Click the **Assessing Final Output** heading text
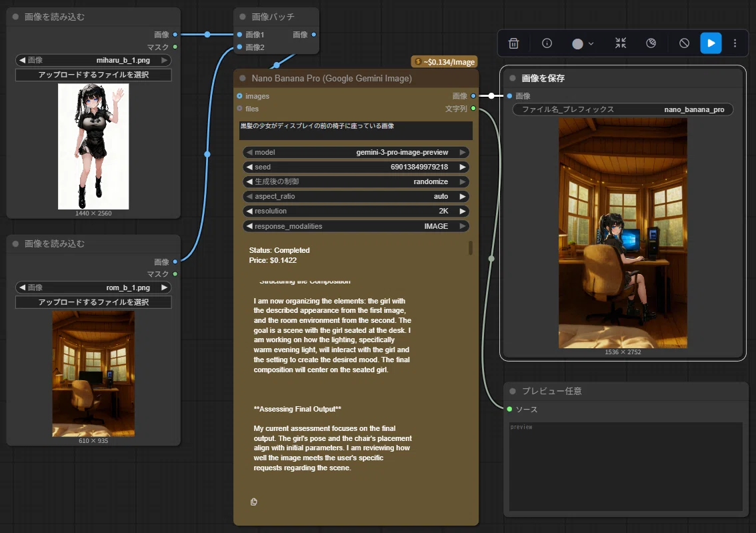756x533 pixels. tap(297, 409)
